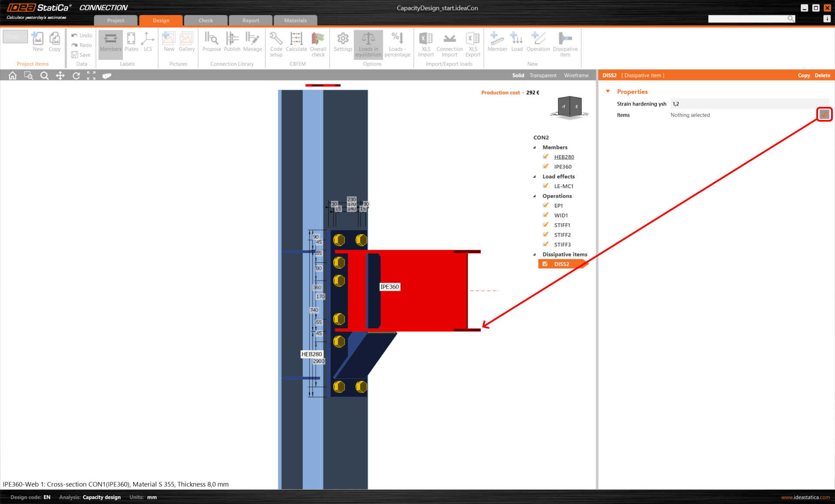Collapse the Operations tree group
The height and width of the screenshot is (504, 835).
534,196
